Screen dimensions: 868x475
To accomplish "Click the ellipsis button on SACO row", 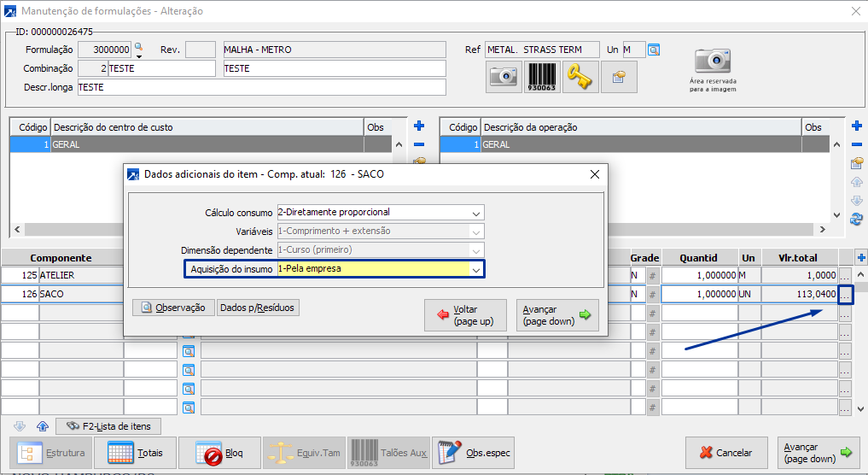I will 845,294.
